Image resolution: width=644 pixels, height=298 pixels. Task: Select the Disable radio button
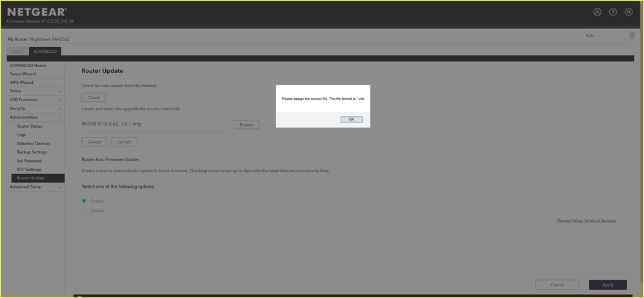coord(84,210)
